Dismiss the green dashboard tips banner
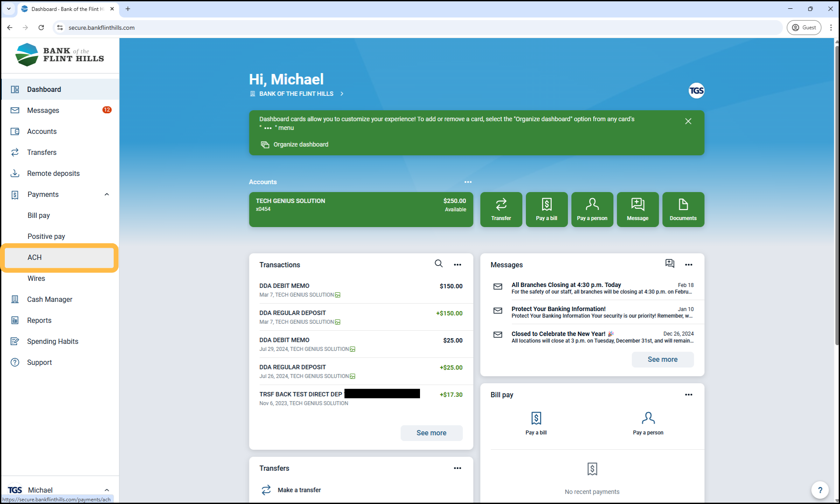 688,121
